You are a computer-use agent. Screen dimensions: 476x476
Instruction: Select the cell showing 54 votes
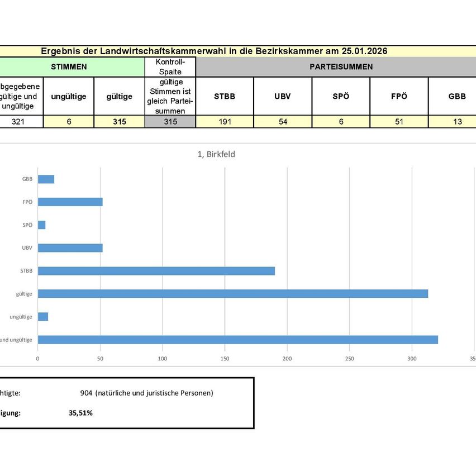283,122
